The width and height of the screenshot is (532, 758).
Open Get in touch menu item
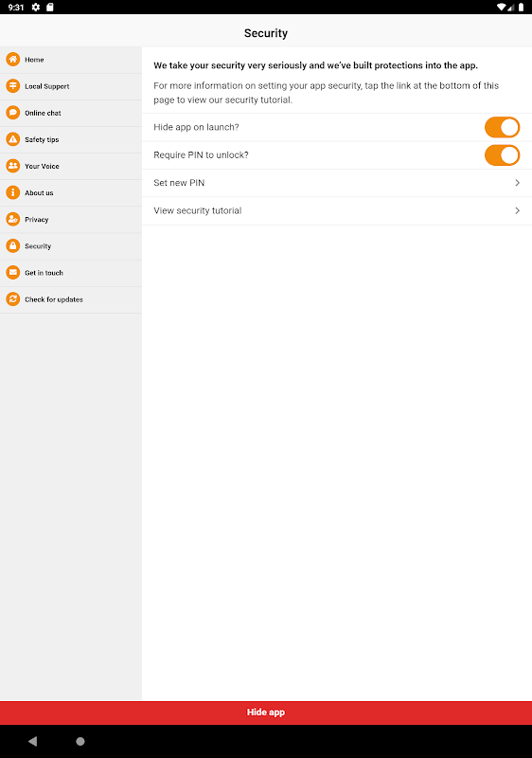click(x=71, y=273)
